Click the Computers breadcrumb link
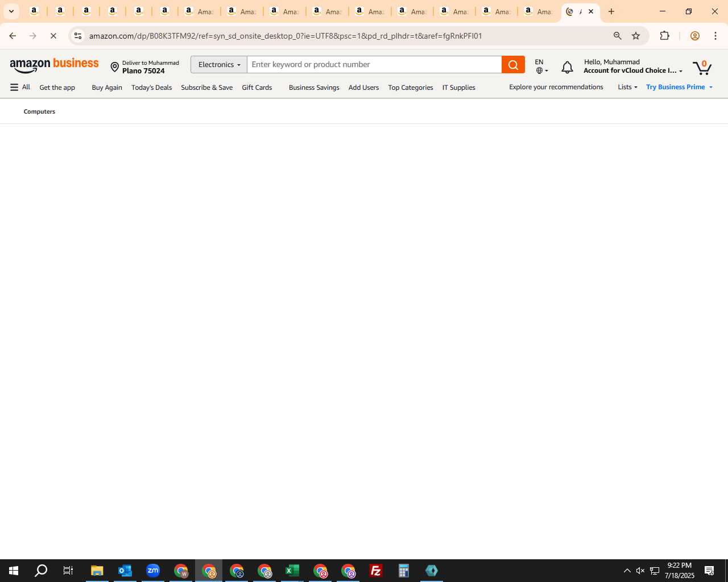Screen dimensions: 728x582 [x=39, y=111]
